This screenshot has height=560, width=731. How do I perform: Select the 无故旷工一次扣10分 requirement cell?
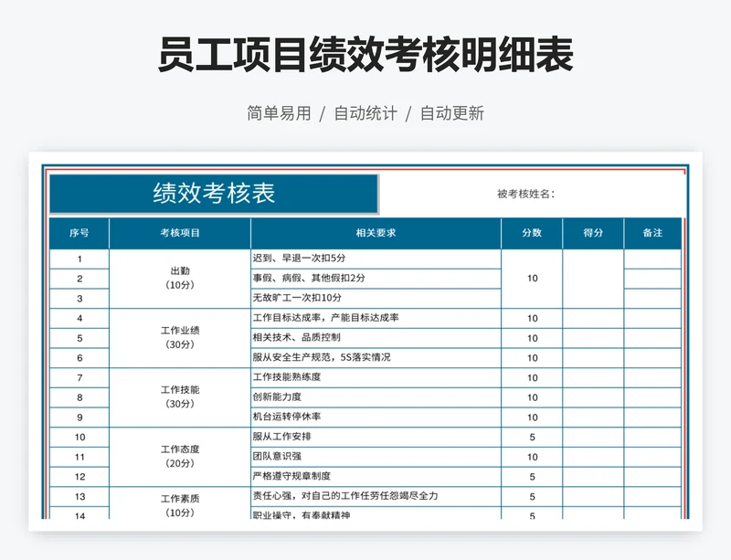tap(376, 298)
